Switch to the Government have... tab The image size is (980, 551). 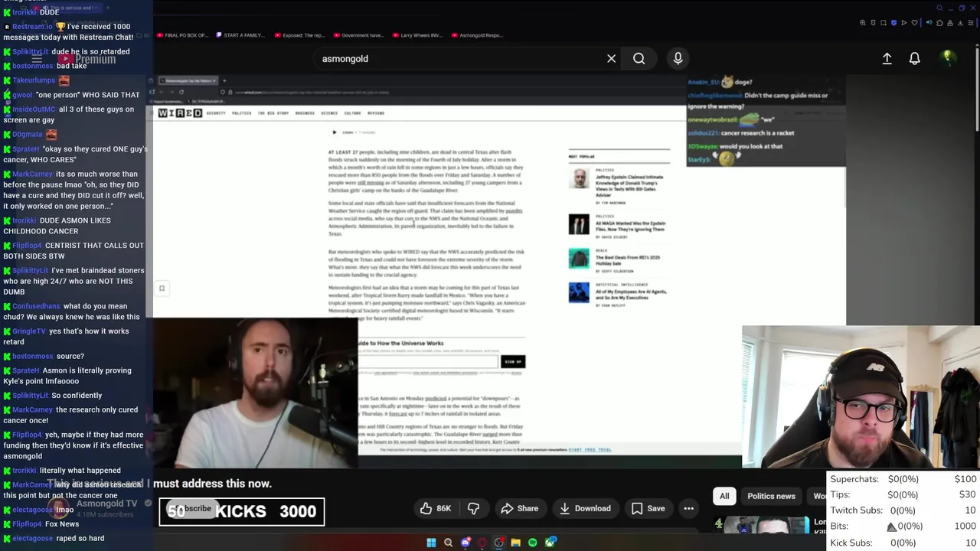click(x=358, y=35)
